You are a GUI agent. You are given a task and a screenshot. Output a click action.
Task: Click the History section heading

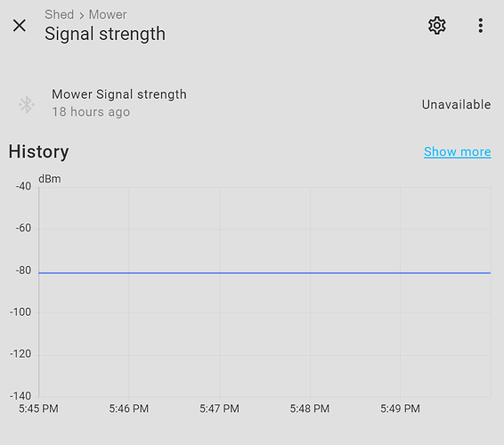[x=38, y=151]
